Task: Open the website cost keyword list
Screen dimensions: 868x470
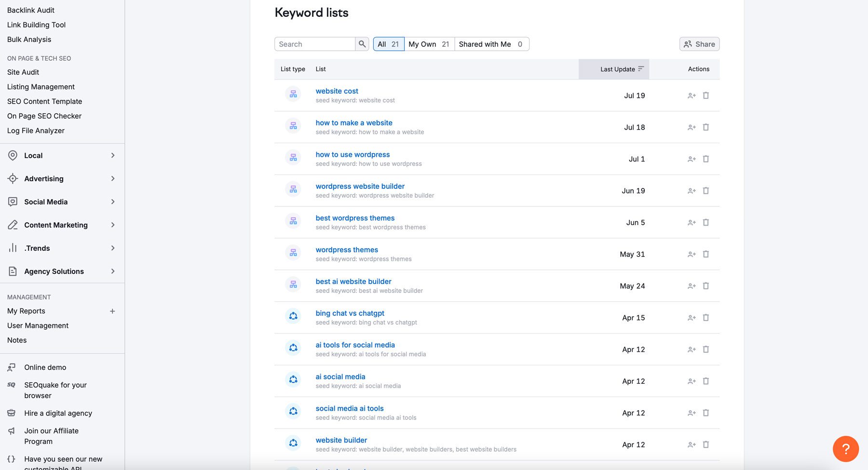Action: pos(336,91)
